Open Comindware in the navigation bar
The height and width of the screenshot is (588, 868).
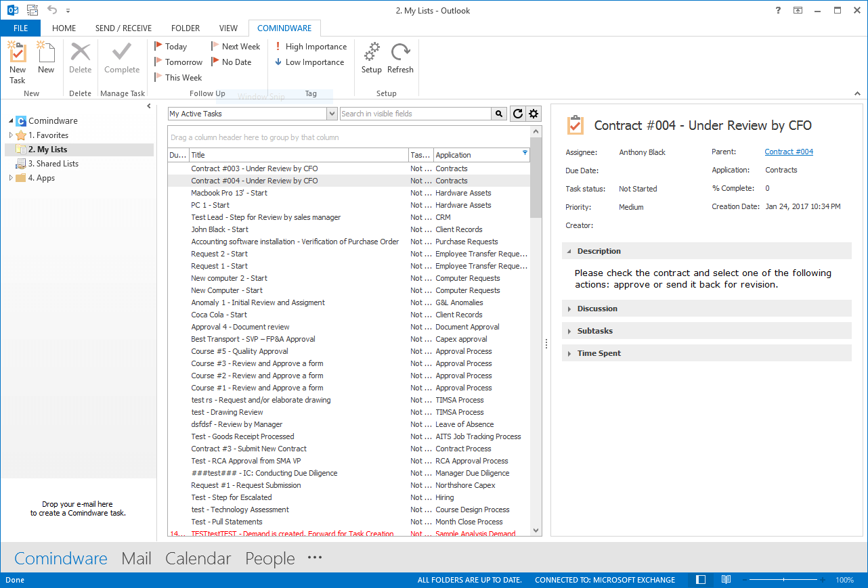pos(61,558)
